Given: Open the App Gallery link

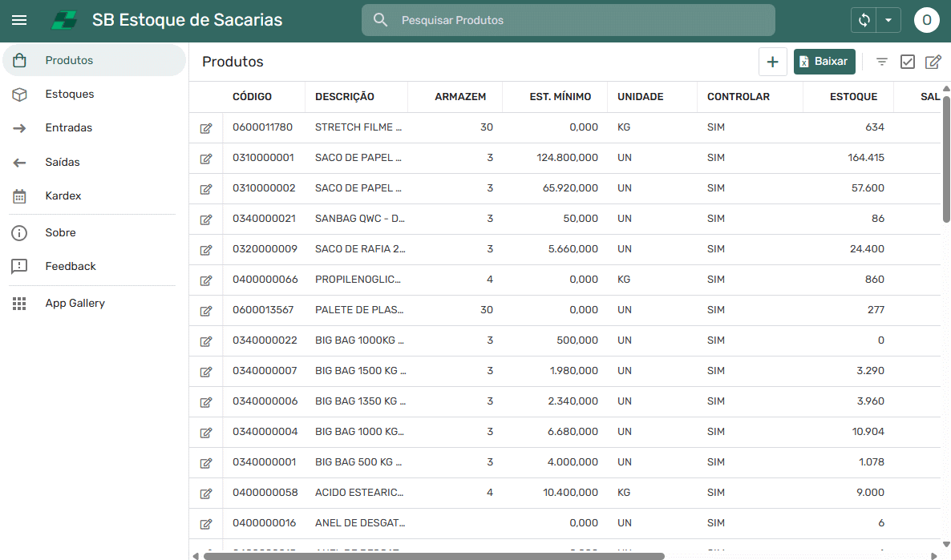Looking at the screenshot, I should click(75, 303).
